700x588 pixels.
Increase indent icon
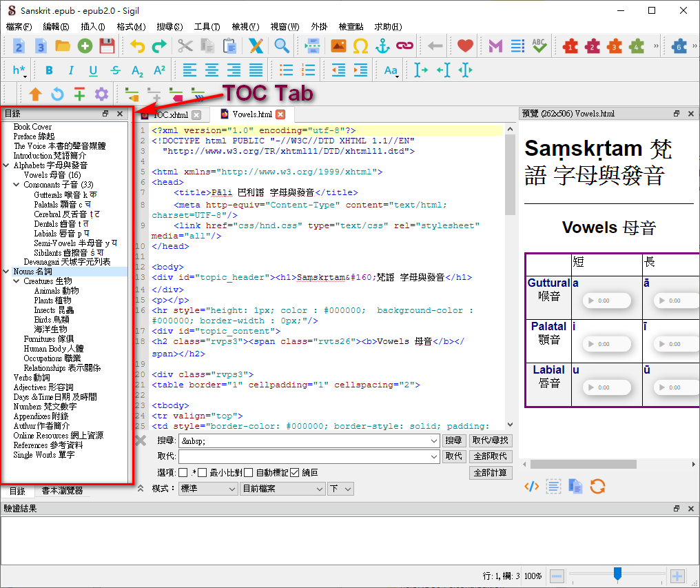[x=360, y=70]
